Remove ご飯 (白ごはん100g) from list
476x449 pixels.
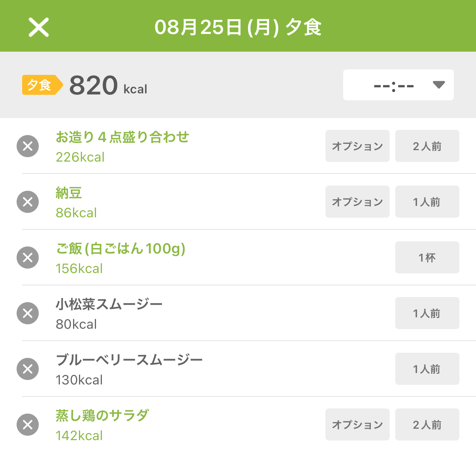pyautogui.click(x=28, y=258)
